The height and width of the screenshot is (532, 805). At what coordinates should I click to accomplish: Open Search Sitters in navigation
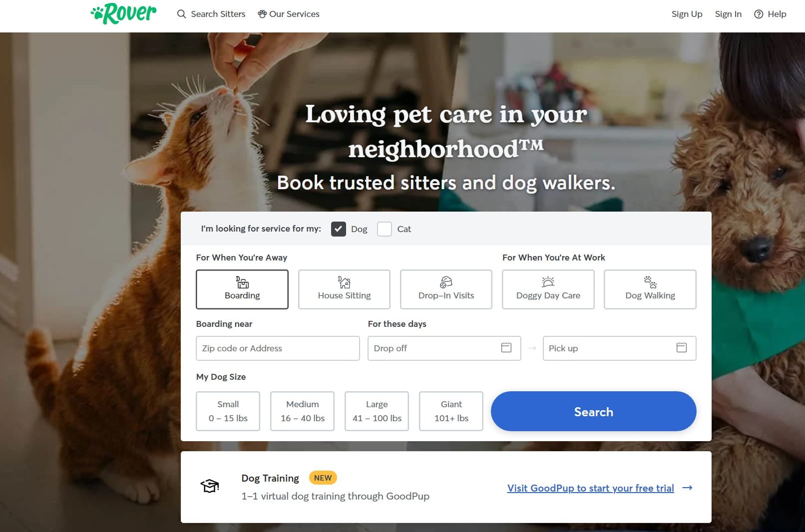(x=211, y=14)
